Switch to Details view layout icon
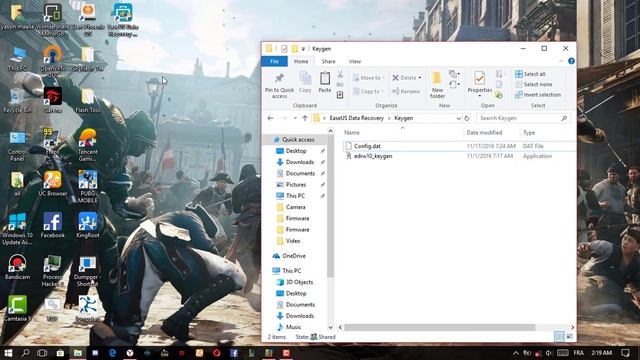The image size is (640, 360). tap(560, 337)
